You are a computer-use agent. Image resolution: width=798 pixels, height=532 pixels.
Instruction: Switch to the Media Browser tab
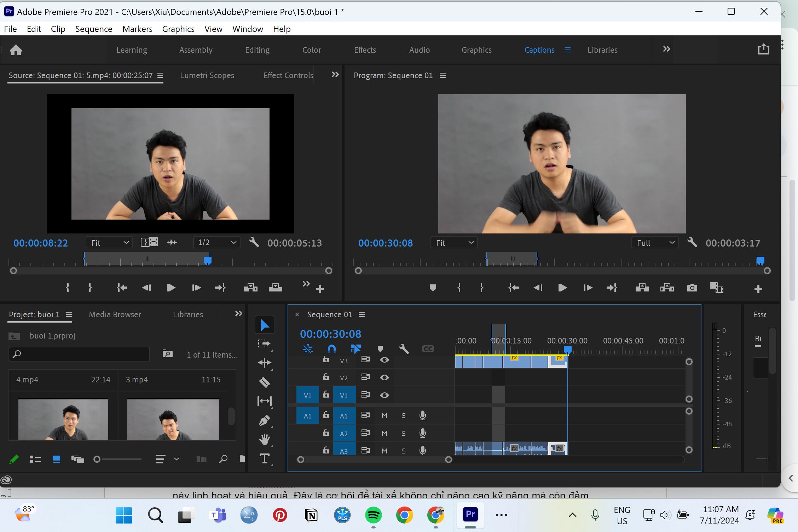click(115, 314)
